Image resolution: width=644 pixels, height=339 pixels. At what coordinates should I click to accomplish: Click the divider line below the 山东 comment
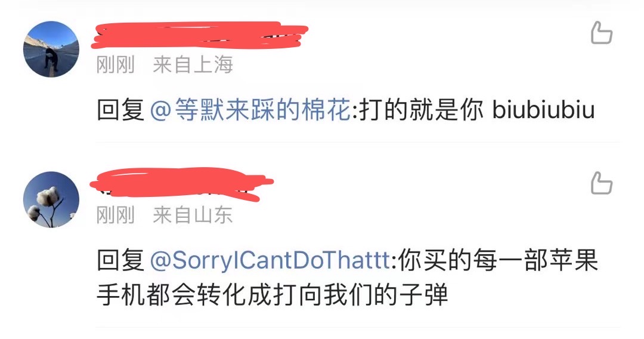click(357, 328)
